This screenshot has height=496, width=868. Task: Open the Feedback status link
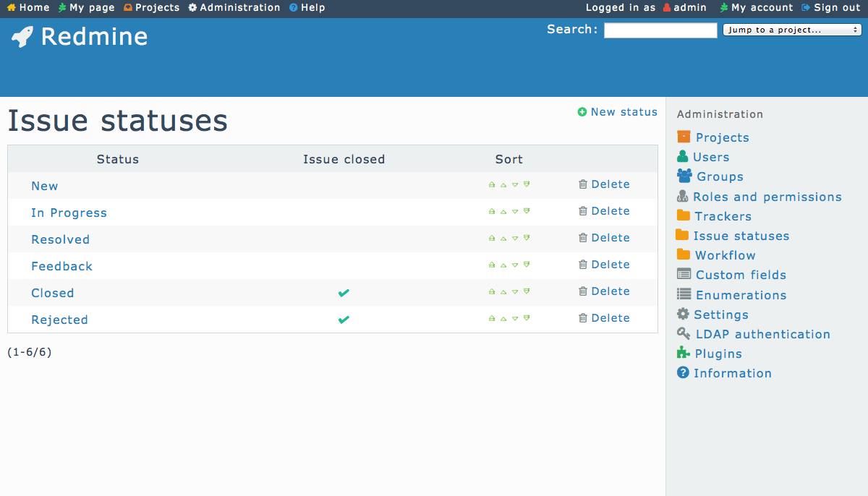tap(61, 266)
